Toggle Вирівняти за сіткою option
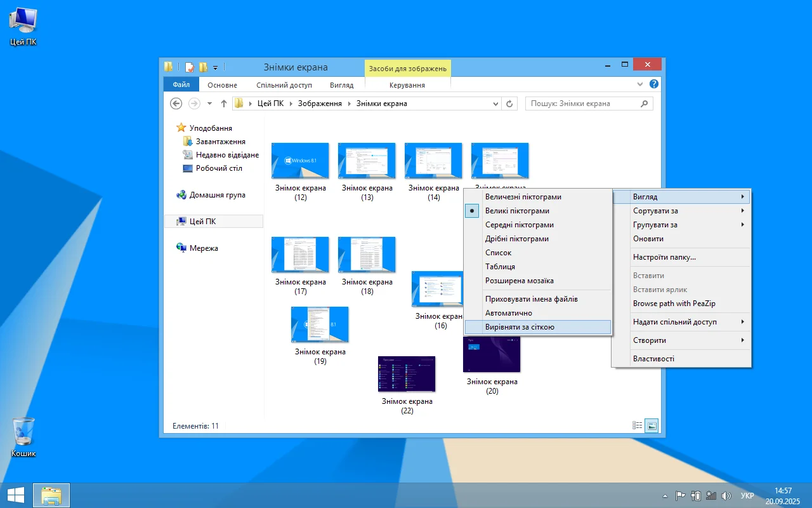The width and height of the screenshot is (812, 508). click(x=520, y=327)
